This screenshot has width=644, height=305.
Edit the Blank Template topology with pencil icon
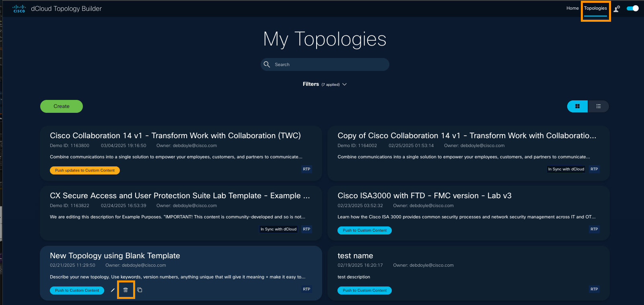113,290
